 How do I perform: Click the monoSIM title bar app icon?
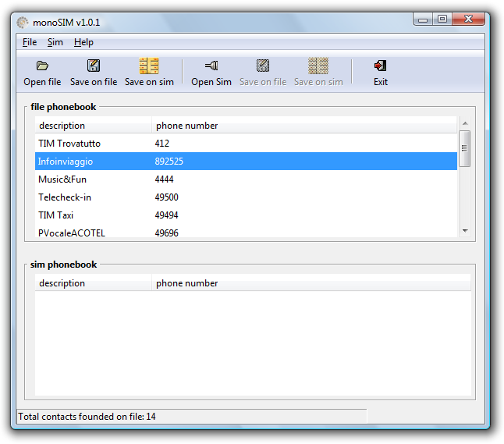point(23,23)
